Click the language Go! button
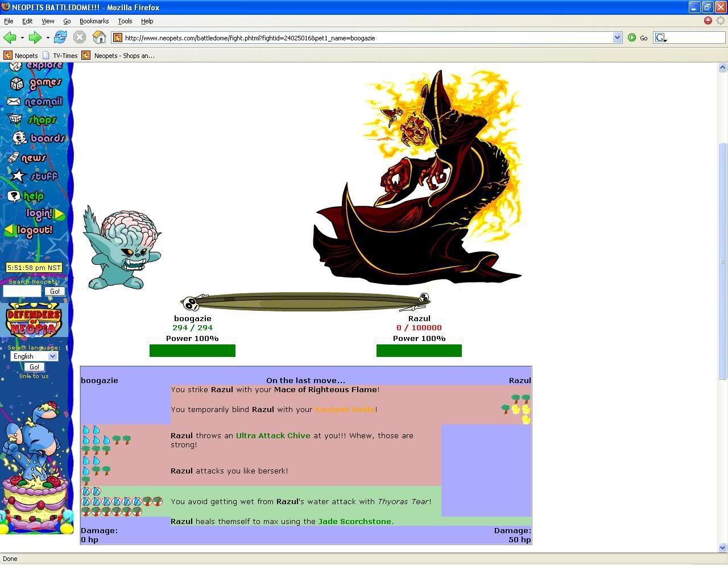The width and height of the screenshot is (728, 582). (x=34, y=367)
